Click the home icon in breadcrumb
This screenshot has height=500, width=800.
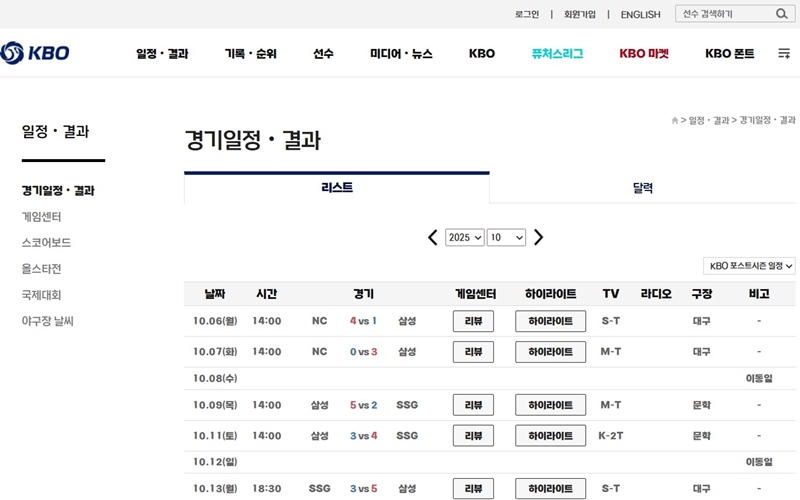click(674, 120)
